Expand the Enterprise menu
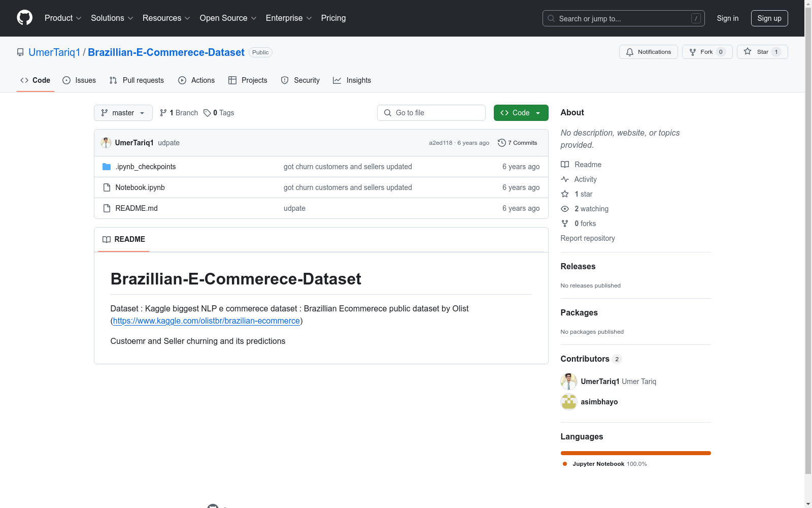Viewport: 812px width, 508px height. [289, 18]
